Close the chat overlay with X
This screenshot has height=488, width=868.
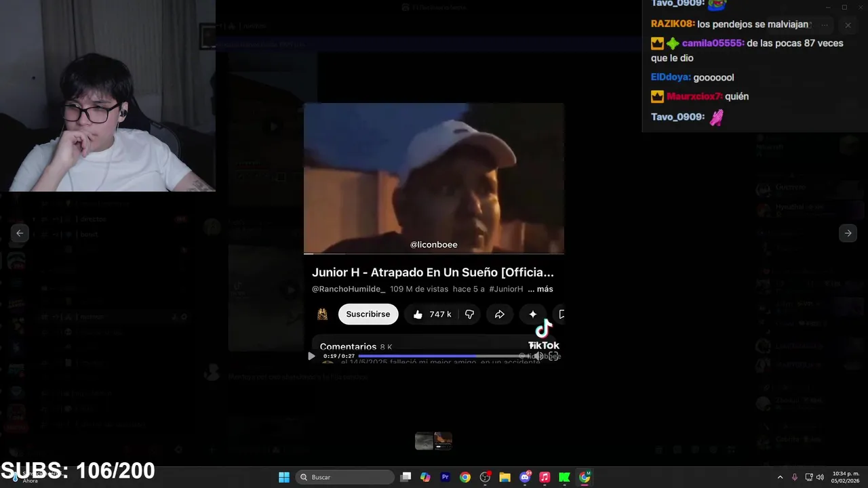pos(848,25)
